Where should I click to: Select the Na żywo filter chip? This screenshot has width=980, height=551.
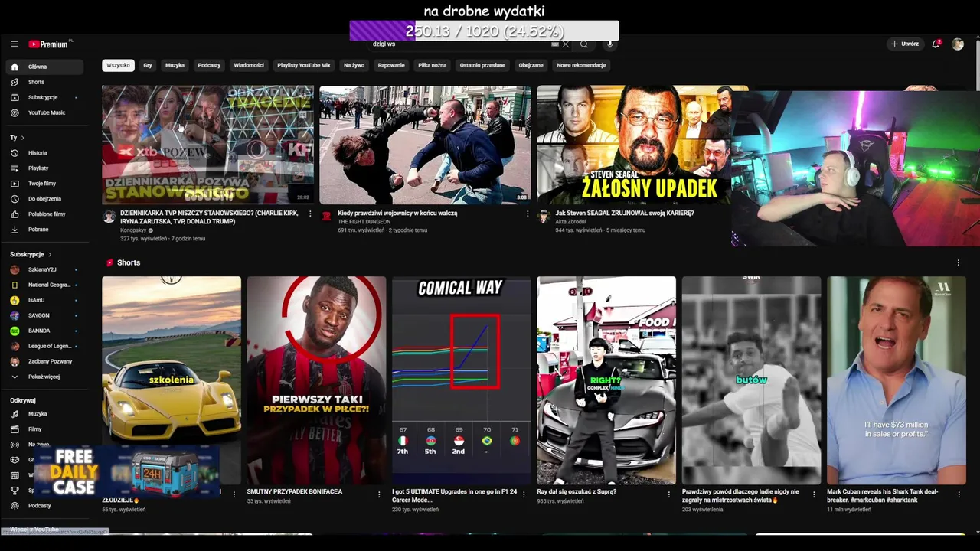(354, 65)
